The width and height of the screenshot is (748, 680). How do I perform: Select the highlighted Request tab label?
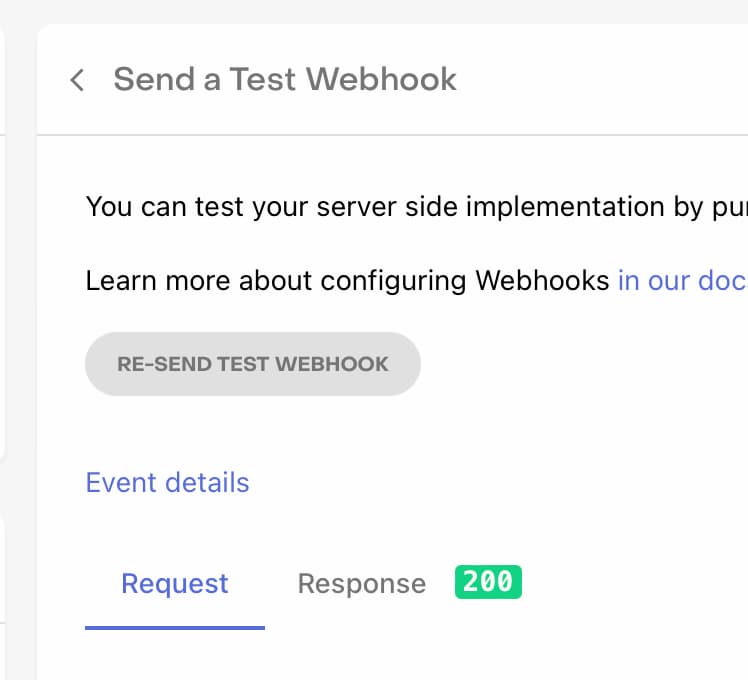pyautogui.click(x=175, y=584)
